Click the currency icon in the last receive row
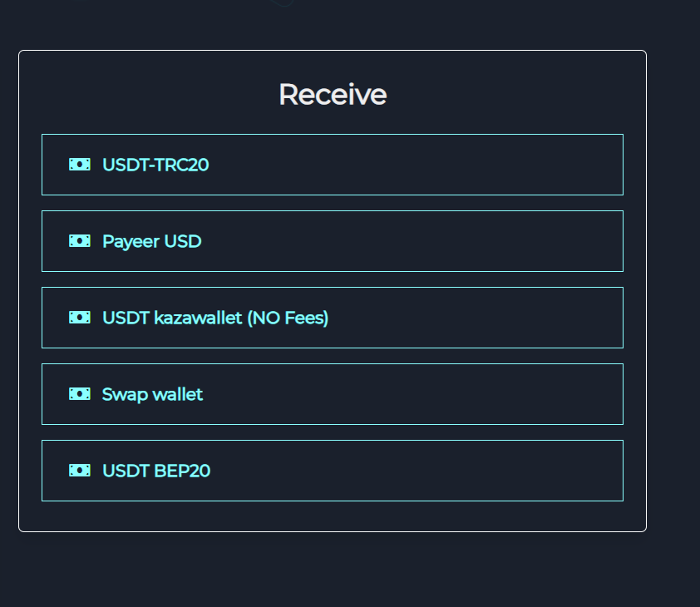 79,470
